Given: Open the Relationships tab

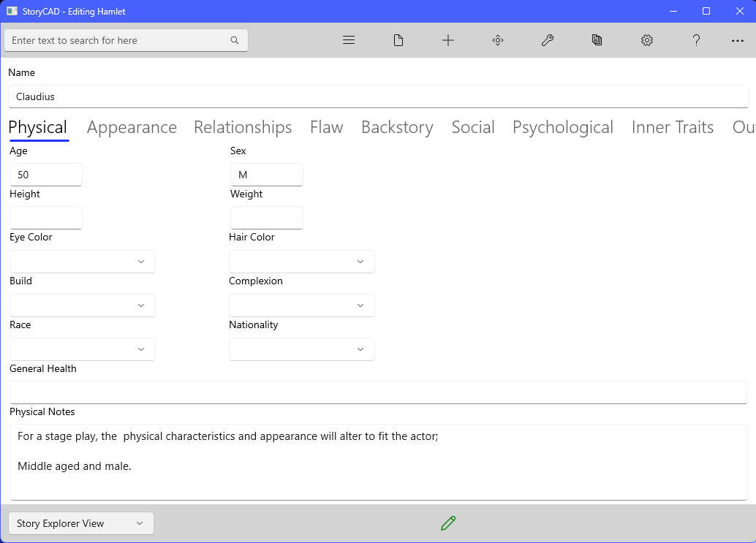Looking at the screenshot, I should pos(243,128).
